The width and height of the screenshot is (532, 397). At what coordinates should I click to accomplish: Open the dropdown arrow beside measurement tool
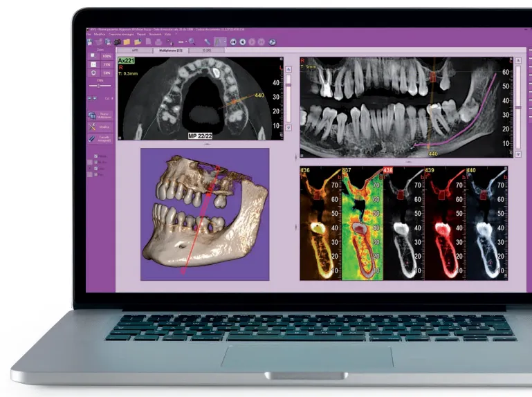223,42
